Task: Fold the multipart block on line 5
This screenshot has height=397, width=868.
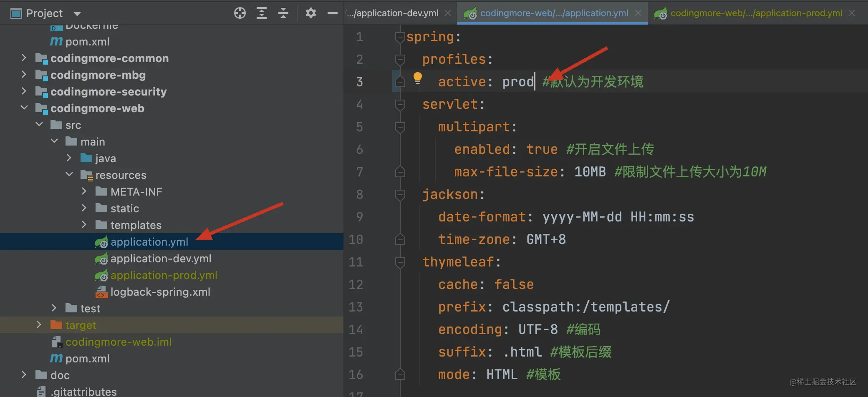Action: (400, 128)
